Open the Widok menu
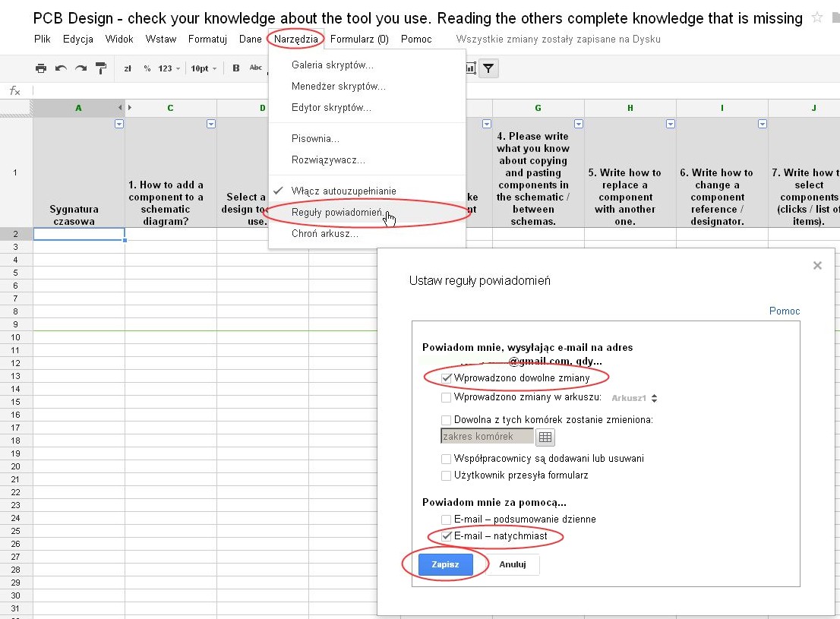The image size is (840, 619). 119,39
